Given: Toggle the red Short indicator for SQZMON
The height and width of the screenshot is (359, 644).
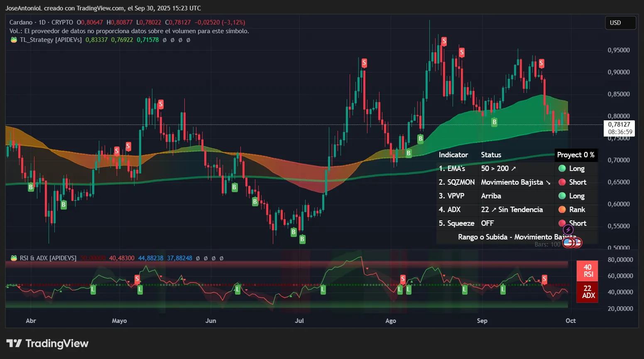Looking at the screenshot, I should coord(562,182).
